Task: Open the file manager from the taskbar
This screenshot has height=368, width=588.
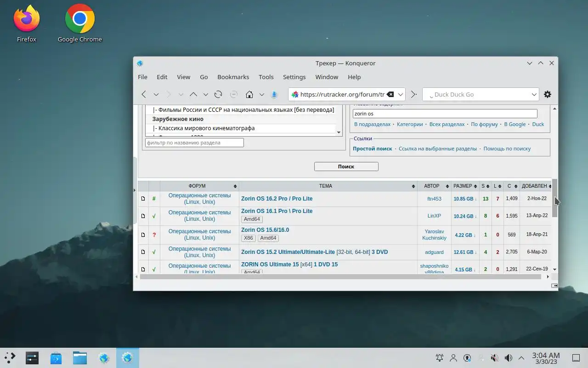Action: tap(80, 357)
